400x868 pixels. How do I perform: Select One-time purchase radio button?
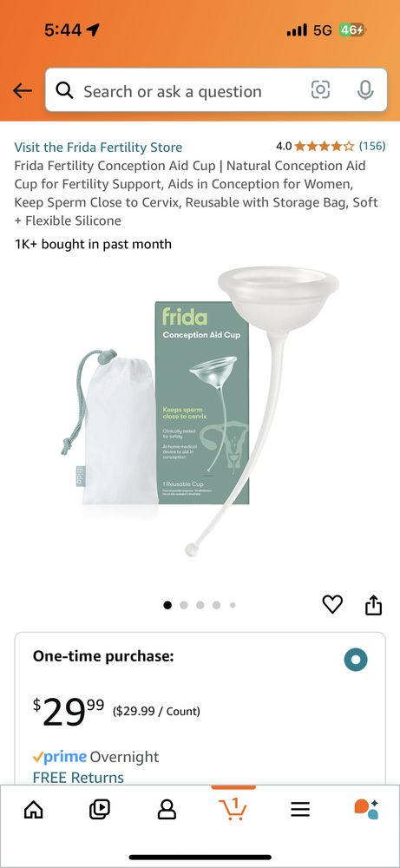click(x=355, y=660)
